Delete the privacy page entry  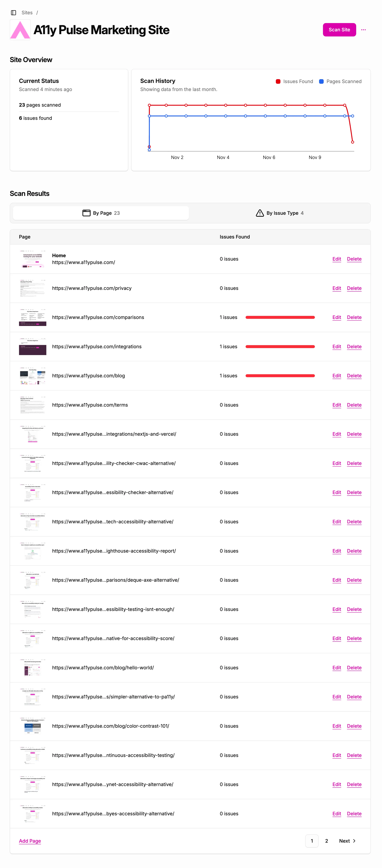tap(354, 288)
